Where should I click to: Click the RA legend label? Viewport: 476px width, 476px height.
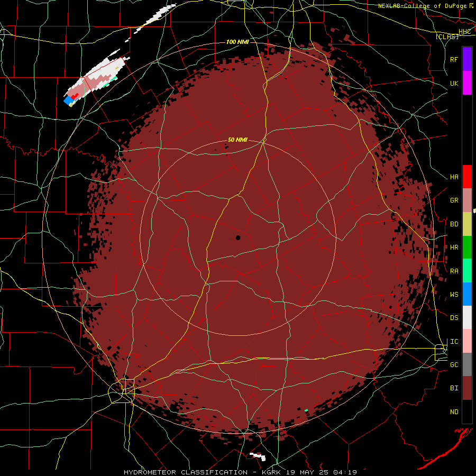point(454,271)
